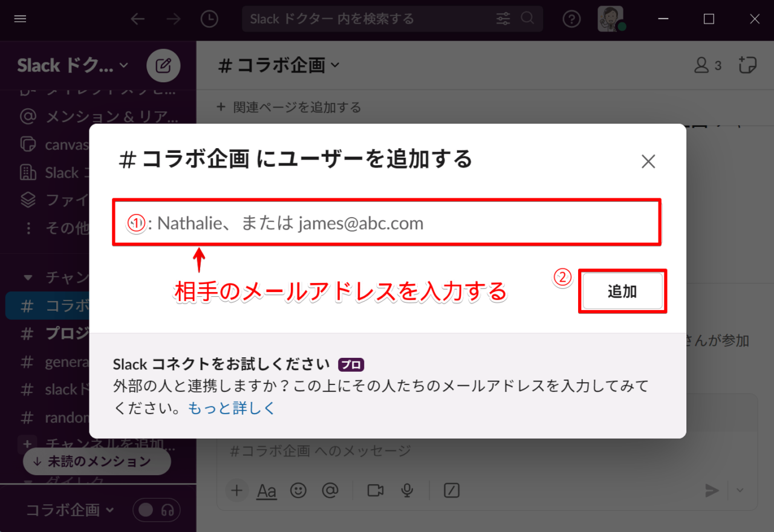Open #コラボ企画 channel header dropdown
The height and width of the screenshot is (532, 774).
click(279, 65)
